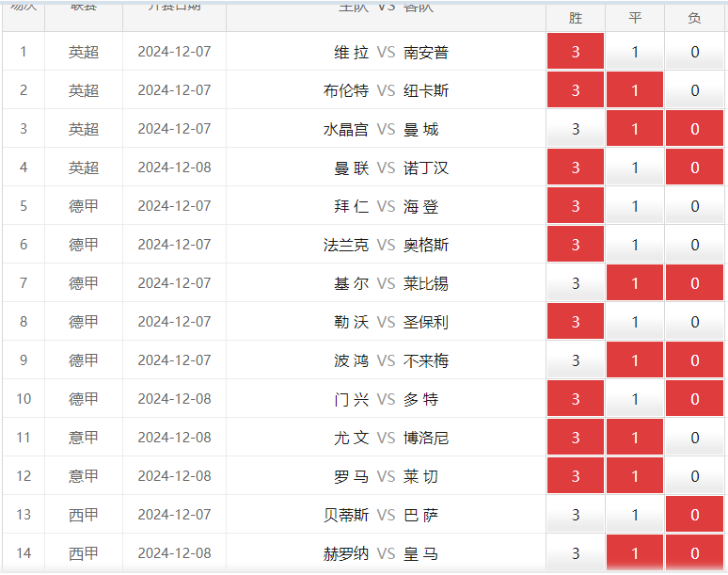Toggle win option 3 for 曼联 VS 诺丁汉
Screen dimensions: 728x575
point(576,167)
